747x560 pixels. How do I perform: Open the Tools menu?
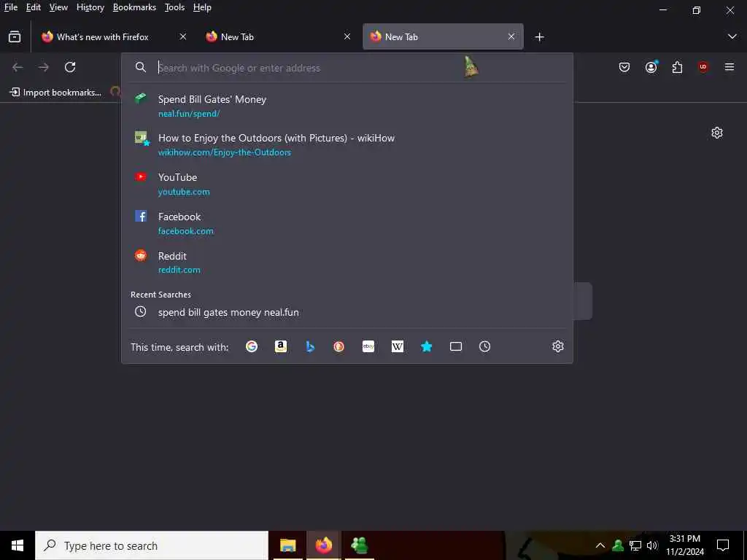tap(174, 7)
